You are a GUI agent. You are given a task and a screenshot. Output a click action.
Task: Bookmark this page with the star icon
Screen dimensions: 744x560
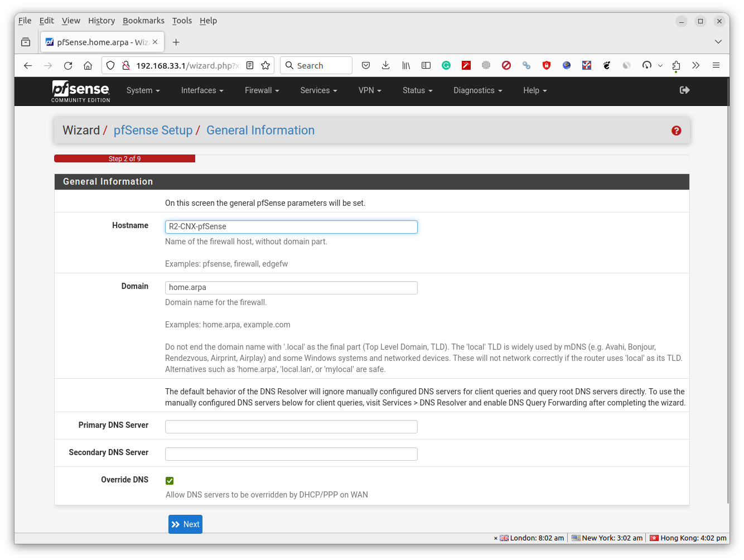coord(265,65)
